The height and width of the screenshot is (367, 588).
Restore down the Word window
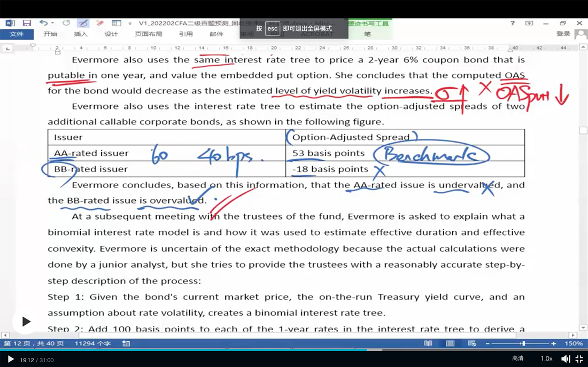(562, 24)
